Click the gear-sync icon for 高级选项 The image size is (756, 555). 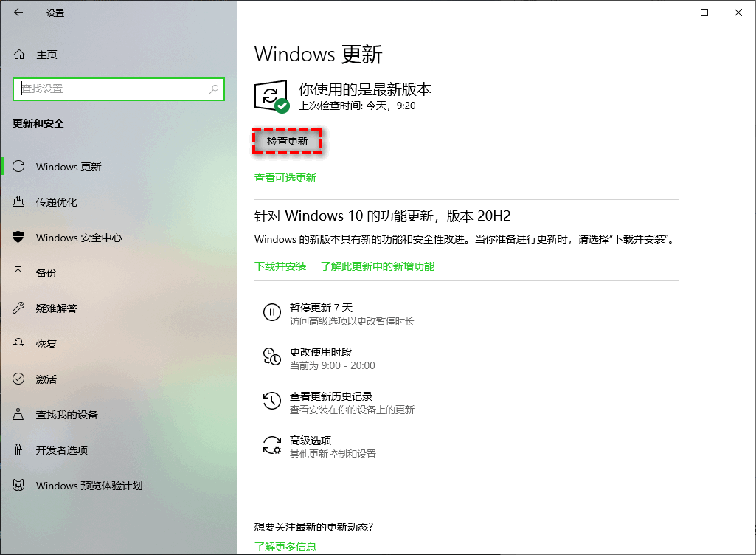click(x=272, y=446)
